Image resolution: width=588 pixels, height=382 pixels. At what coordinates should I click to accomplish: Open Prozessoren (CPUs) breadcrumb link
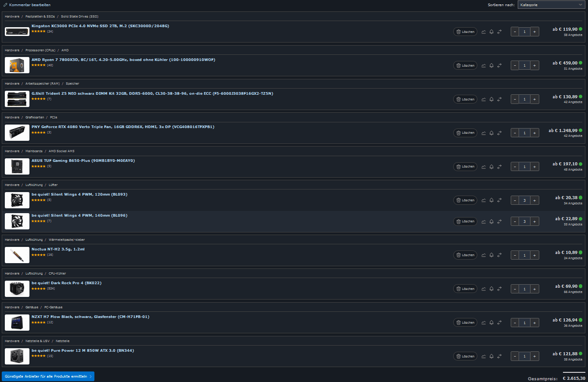pyautogui.click(x=40, y=50)
